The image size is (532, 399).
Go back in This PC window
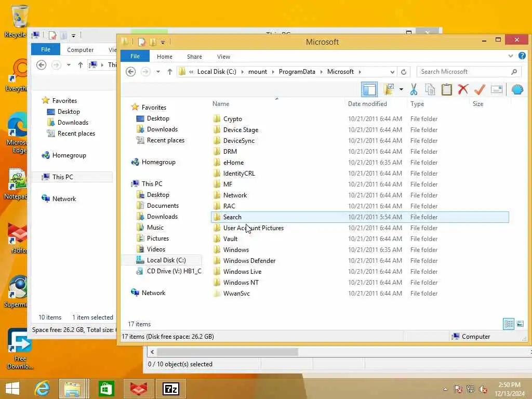pyautogui.click(x=42, y=65)
